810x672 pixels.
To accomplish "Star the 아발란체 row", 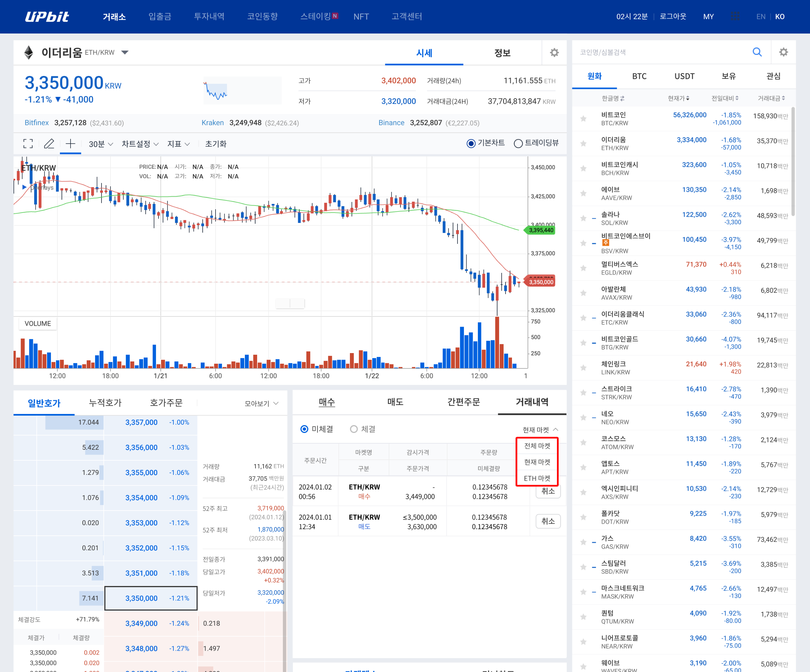I will click(583, 293).
